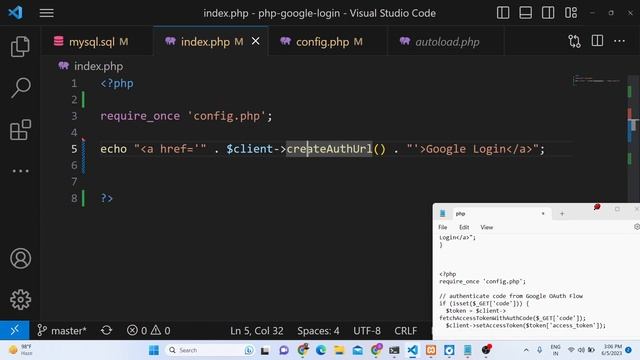Click the editor minimap preview

point(596,80)
